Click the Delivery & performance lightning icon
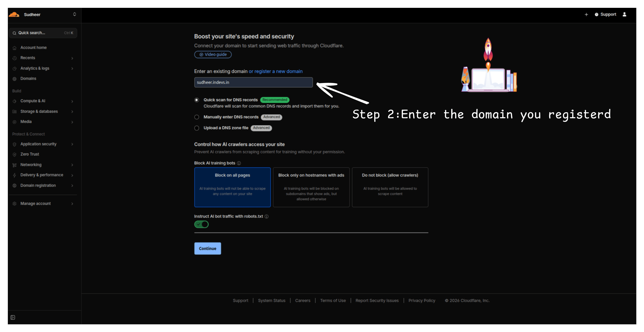The image size is (644, 332). tap(15, 175)
